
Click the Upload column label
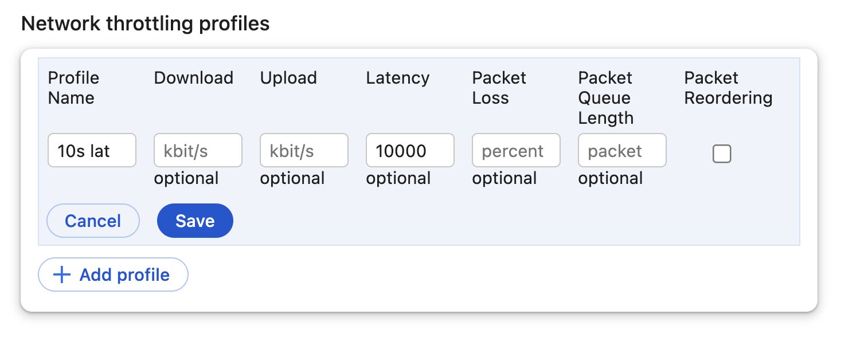(x=288, y=78)
